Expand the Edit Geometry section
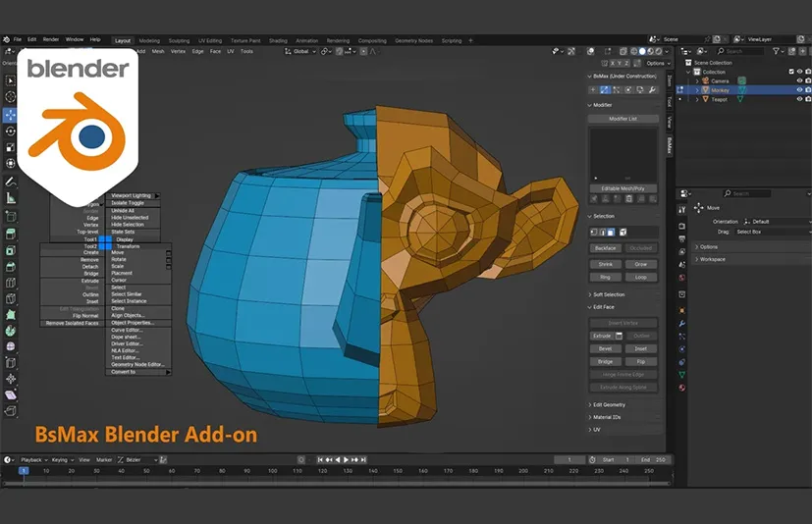The image size is (812, 524). (x=607, y=405)
